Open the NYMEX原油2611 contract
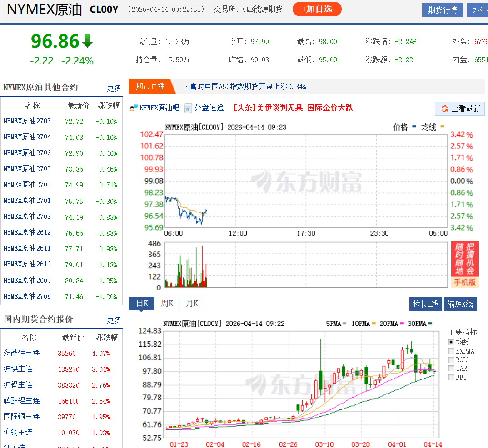488x448 pixels. click(x=27, y=248)
